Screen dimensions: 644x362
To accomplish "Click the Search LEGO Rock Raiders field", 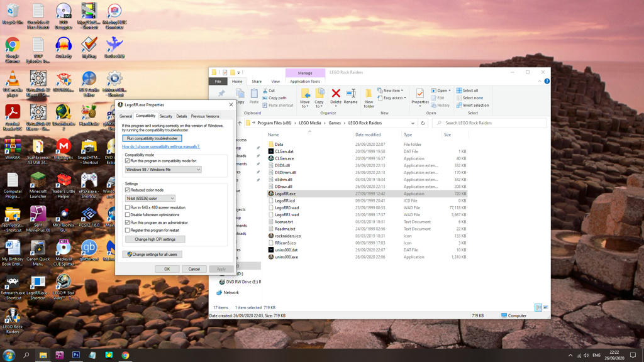I will pyautogui.click(x=489, y=123).
